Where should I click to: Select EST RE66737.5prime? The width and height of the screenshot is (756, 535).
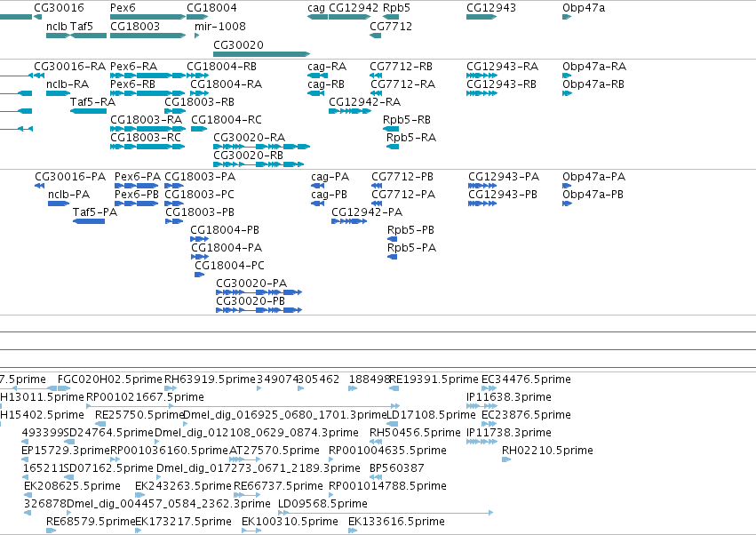point(247,494)
